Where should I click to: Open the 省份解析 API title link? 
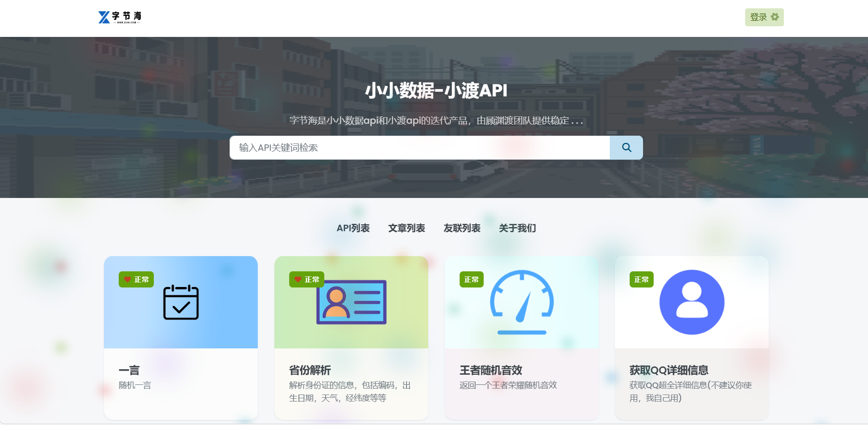point(310,370)
